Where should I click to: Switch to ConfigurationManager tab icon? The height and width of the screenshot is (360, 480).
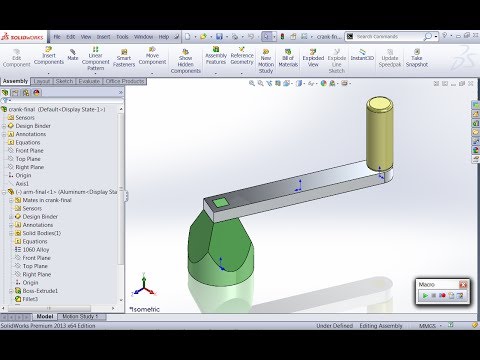pyautogui.click(x=26, y=93)
